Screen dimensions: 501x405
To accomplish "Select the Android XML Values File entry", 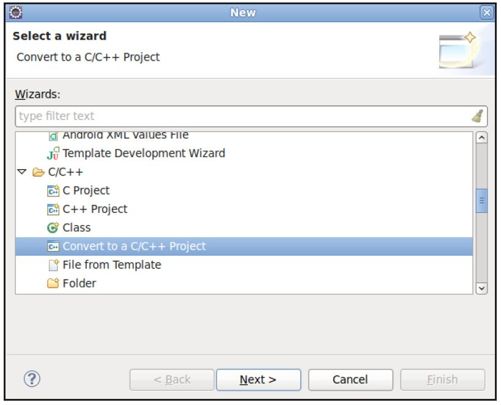I will [125, 135].
